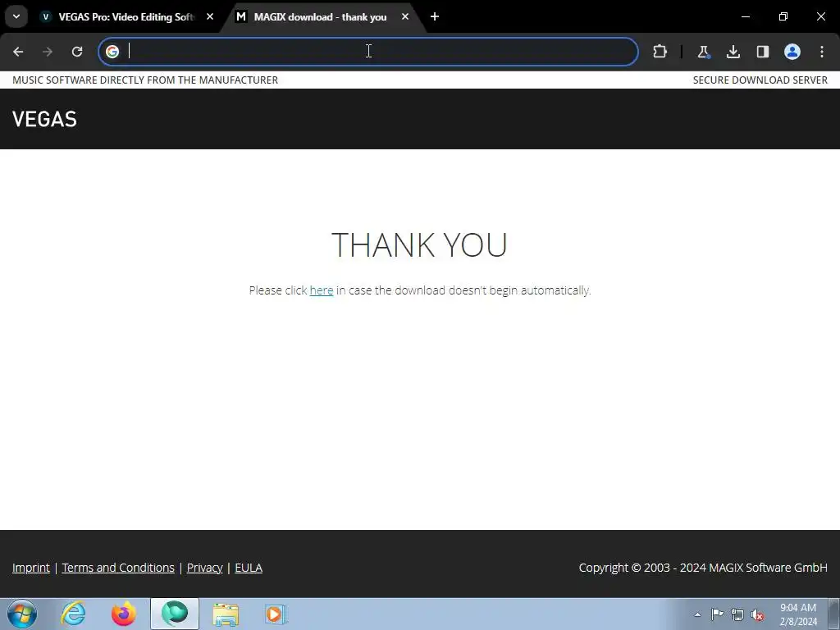The width and height of the screenshot is (840, 630).
Task: Select the MAGIX download thank you tab
Action: tap(320, 17)
